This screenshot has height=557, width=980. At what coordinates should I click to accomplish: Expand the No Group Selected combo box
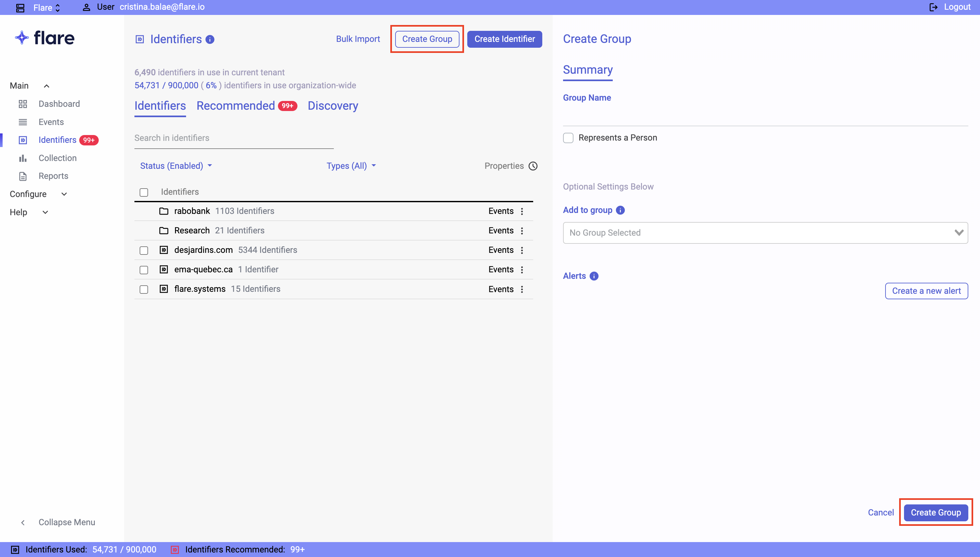[x=765, y=233]
